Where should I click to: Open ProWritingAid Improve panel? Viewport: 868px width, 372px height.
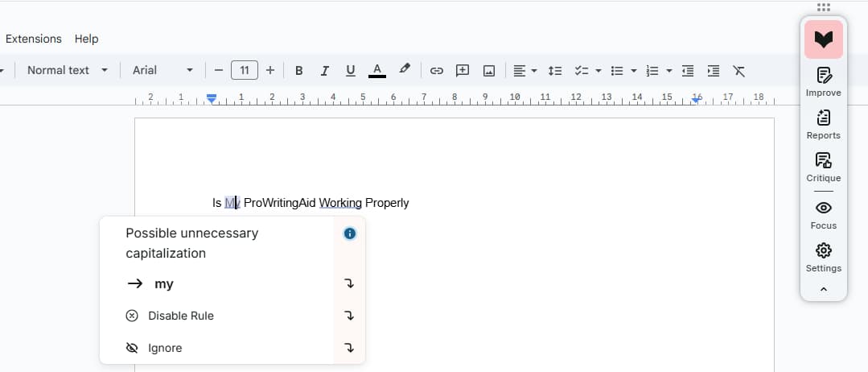coord(823,81)
